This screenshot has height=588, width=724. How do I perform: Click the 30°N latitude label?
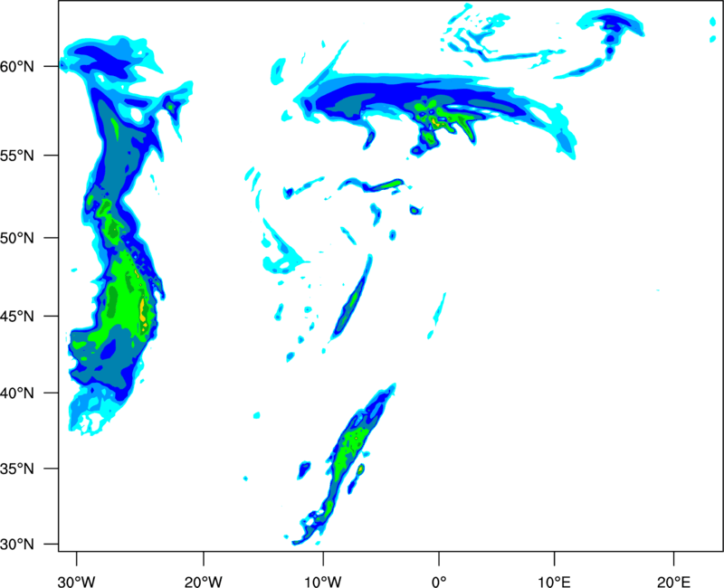(17, 545)
